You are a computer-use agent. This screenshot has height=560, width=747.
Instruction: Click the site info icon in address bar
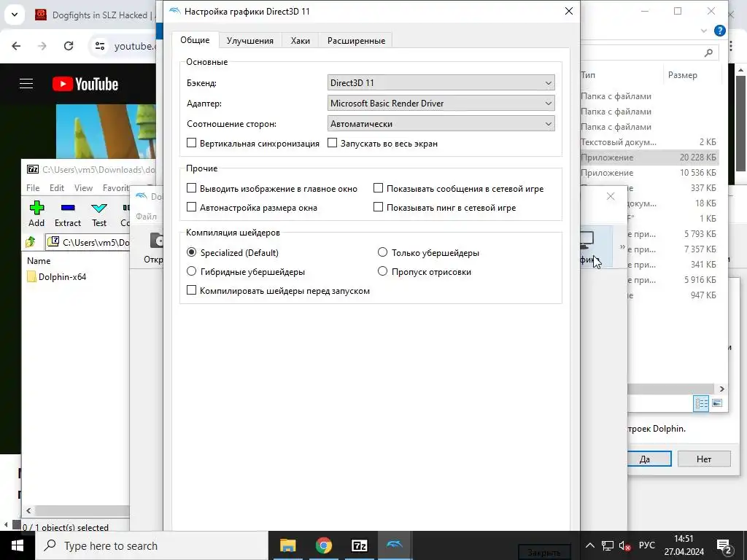(x=100, y=46)
